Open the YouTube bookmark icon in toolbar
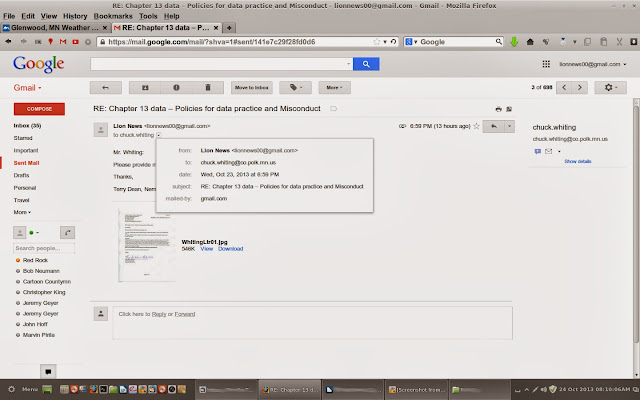The height and width of the screenshot is (400, 640). [x=76, y=42]
